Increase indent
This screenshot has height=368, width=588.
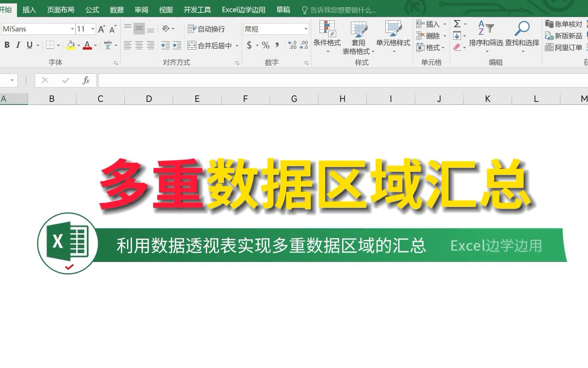tap(177, 45)
